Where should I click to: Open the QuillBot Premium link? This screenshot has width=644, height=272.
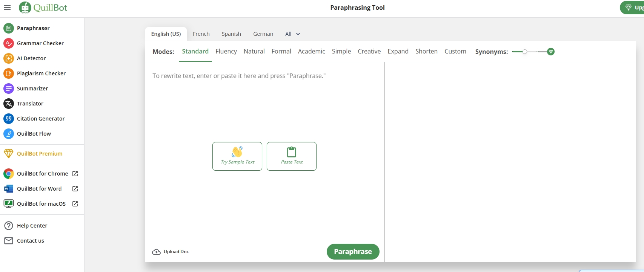[40, 154]
